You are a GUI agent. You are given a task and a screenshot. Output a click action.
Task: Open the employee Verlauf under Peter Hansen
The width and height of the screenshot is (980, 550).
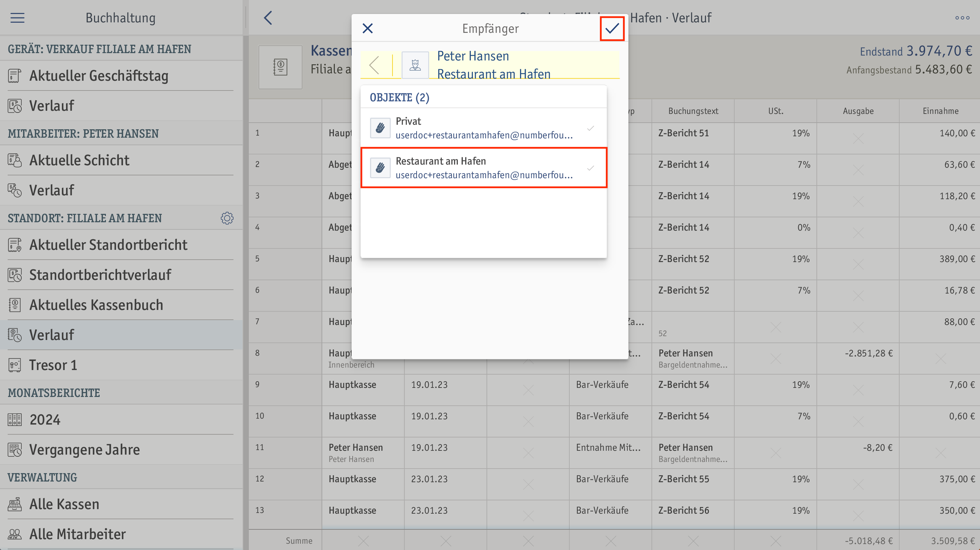(121, 190)
